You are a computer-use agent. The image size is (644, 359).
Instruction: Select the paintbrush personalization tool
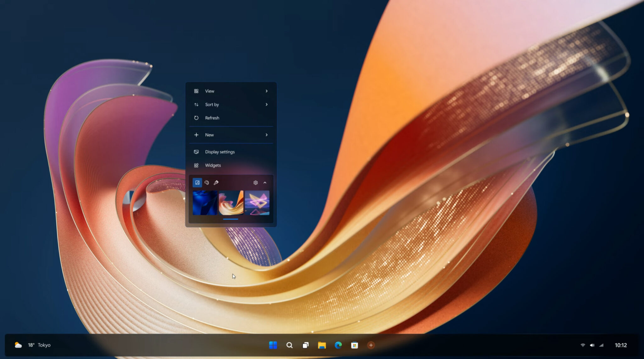coord(216,182)
